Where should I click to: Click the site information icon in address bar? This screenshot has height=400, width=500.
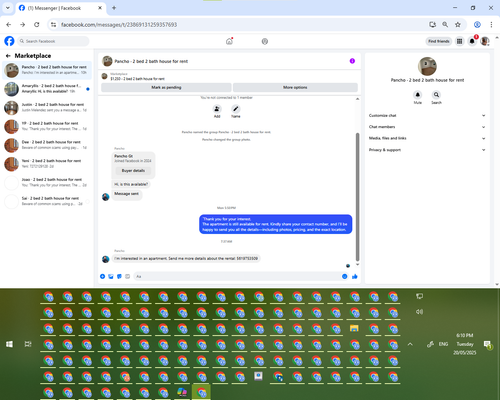coord(53,25)
